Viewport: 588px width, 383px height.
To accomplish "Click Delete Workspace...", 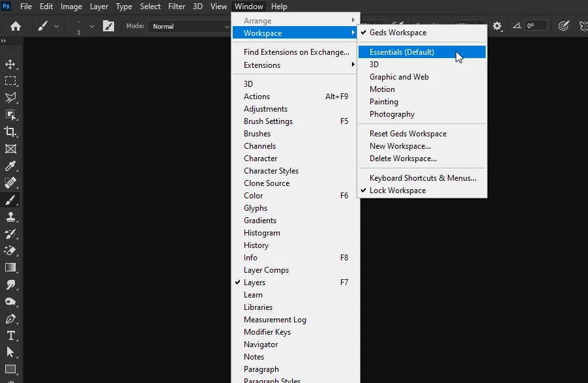I will tap(422, 159).
